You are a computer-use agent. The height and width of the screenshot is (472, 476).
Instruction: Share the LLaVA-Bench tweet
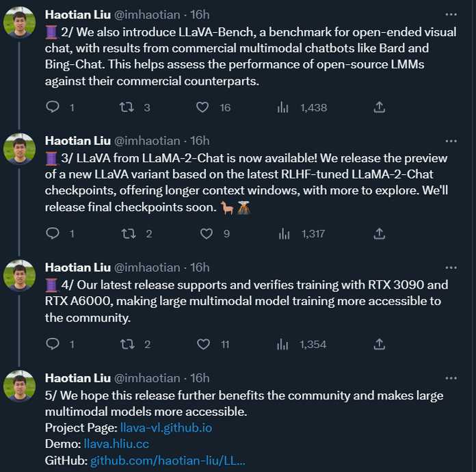coord(379,107)
